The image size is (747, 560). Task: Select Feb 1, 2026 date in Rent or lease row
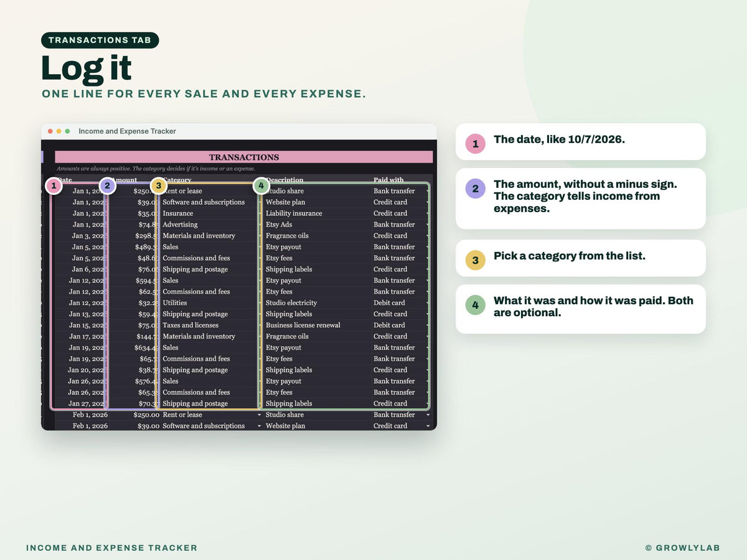[90, 415]
